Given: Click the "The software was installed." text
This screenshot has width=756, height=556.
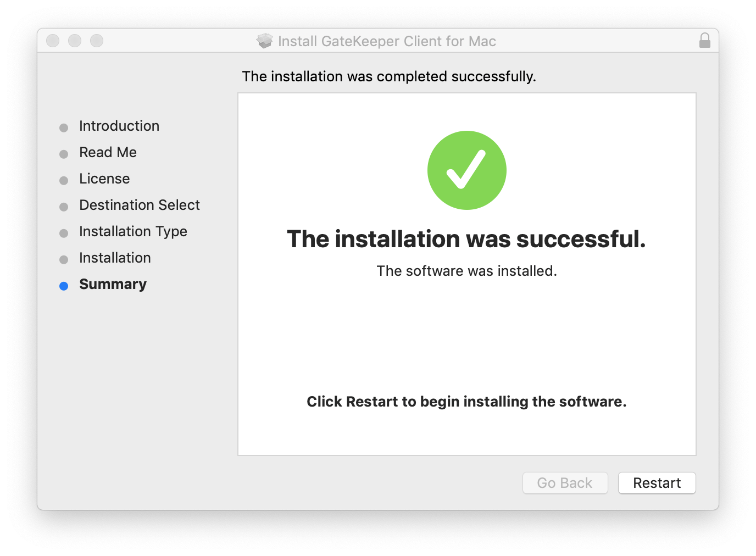Looking at the screenshot, I should [x=466, y=271].
